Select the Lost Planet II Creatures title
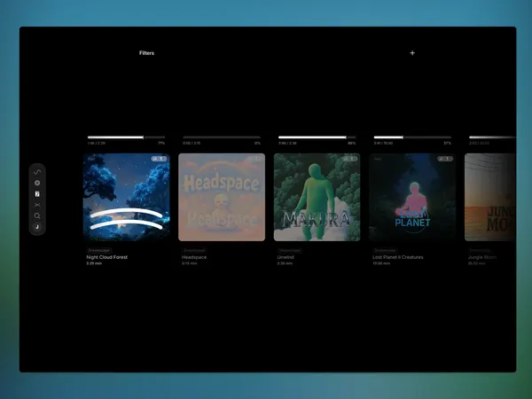This screenshot has height=399, width=532. point(398,257)
